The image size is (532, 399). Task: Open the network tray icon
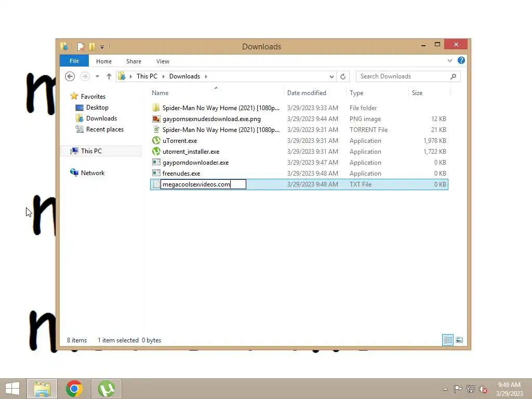[471, 389]
